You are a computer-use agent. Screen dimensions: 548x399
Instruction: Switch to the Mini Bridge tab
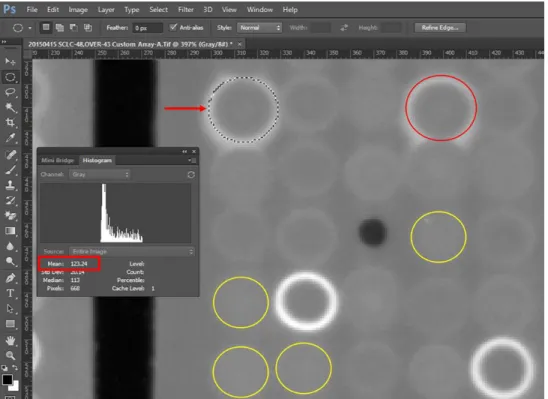(58, 160)
